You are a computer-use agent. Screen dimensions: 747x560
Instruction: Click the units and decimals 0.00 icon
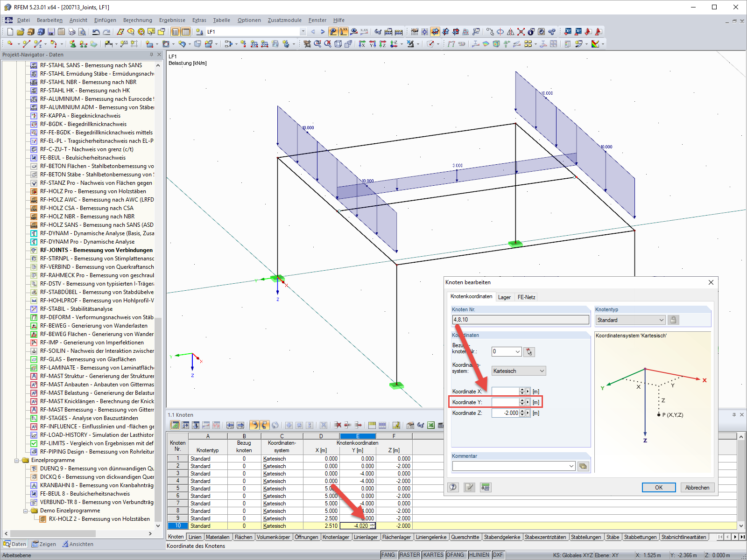coord(486,487)
